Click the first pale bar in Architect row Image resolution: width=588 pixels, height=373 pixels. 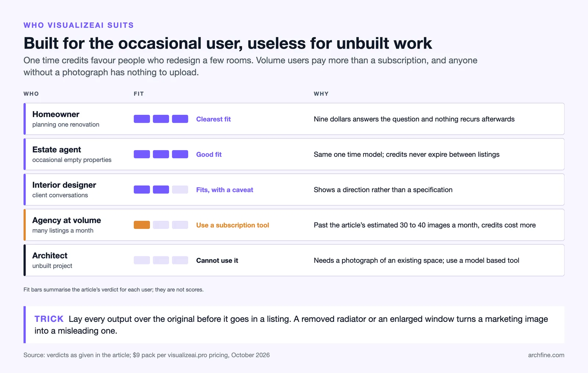click(142, 260)
